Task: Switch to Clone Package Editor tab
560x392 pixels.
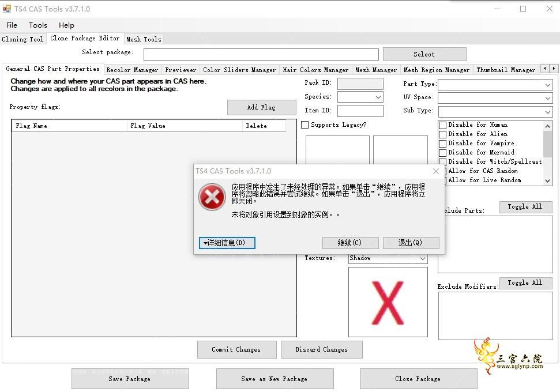Action: tap(85, 38)
